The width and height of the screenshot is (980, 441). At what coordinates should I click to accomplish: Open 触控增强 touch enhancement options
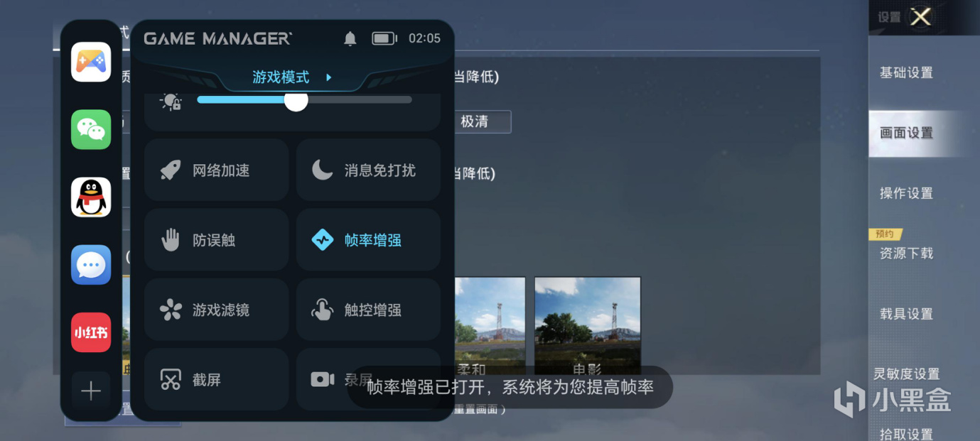click(x=368, y=310)
